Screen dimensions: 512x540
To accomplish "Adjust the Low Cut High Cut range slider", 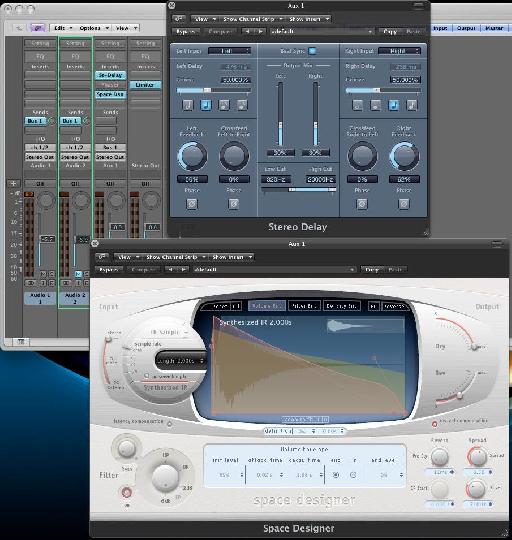I will [x=298, y=190].
